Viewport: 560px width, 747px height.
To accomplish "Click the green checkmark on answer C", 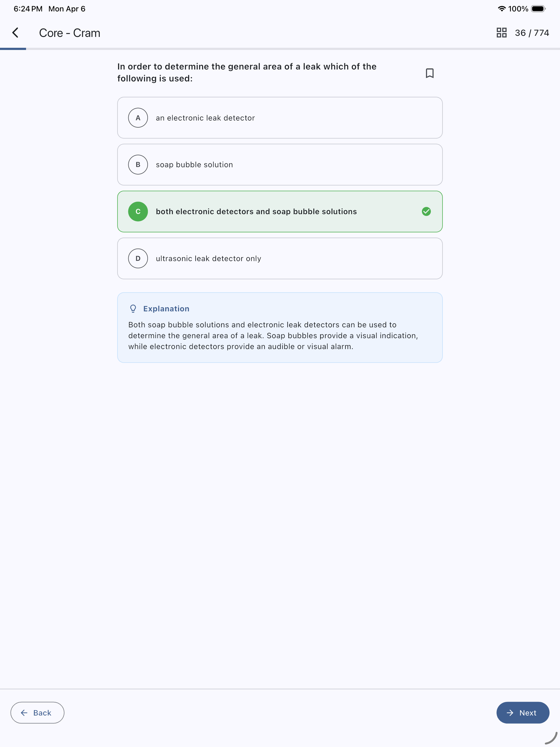I will click(426, 211).
